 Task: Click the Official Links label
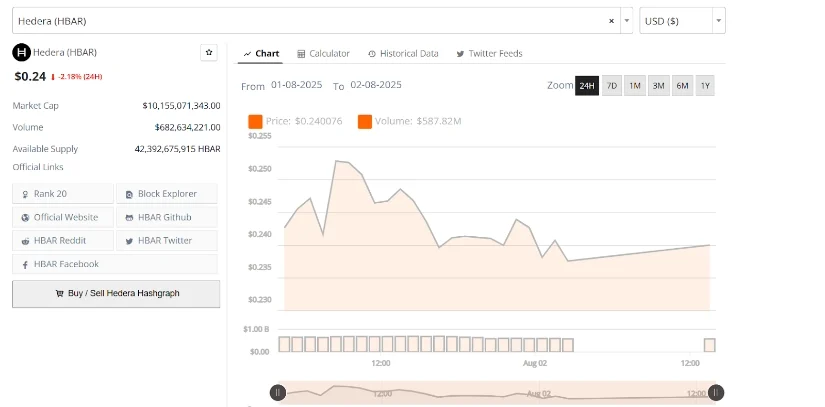tap(38, 167)
